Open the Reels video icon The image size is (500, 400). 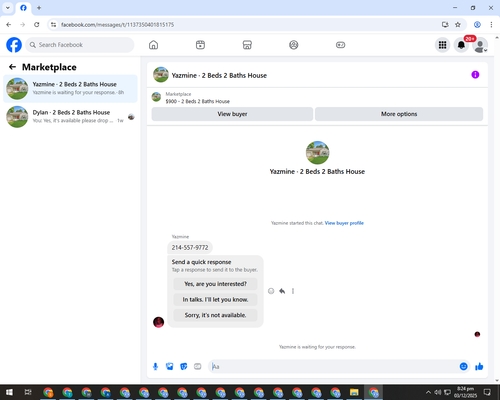(200, 45)
